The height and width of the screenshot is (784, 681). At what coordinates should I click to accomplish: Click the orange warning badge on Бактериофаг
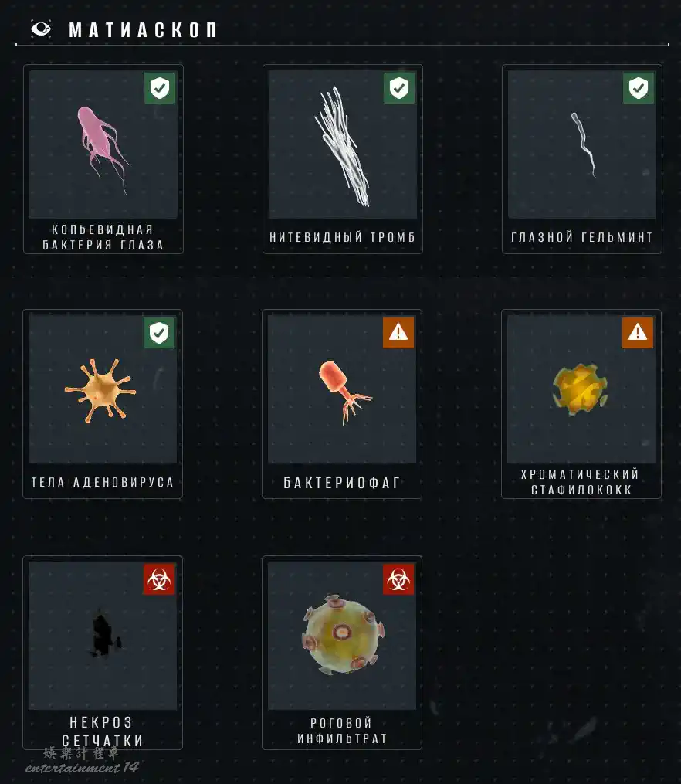tap(398, 332)
